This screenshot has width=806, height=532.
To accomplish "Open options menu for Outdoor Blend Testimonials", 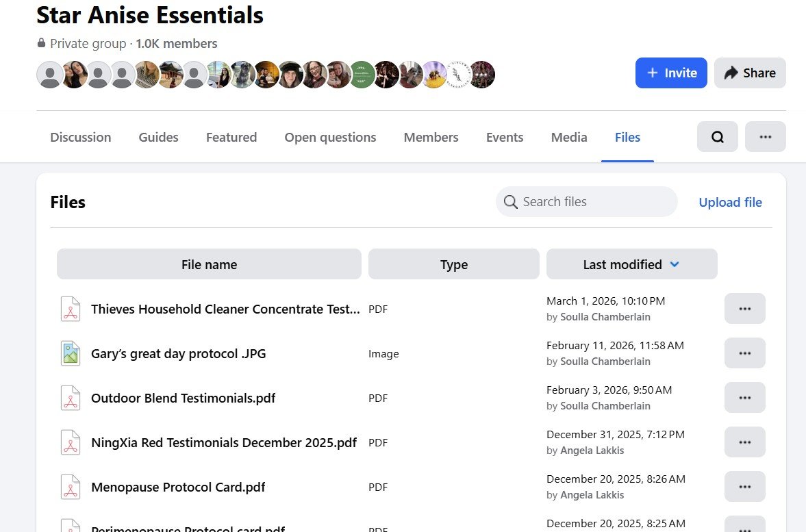I will point(744,398).
